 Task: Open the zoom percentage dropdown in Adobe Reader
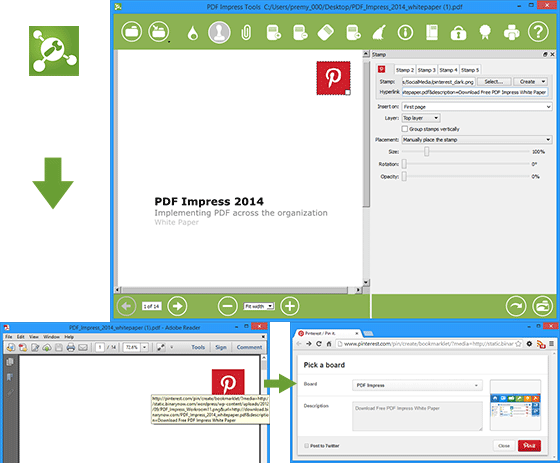[x=145, y=347]
